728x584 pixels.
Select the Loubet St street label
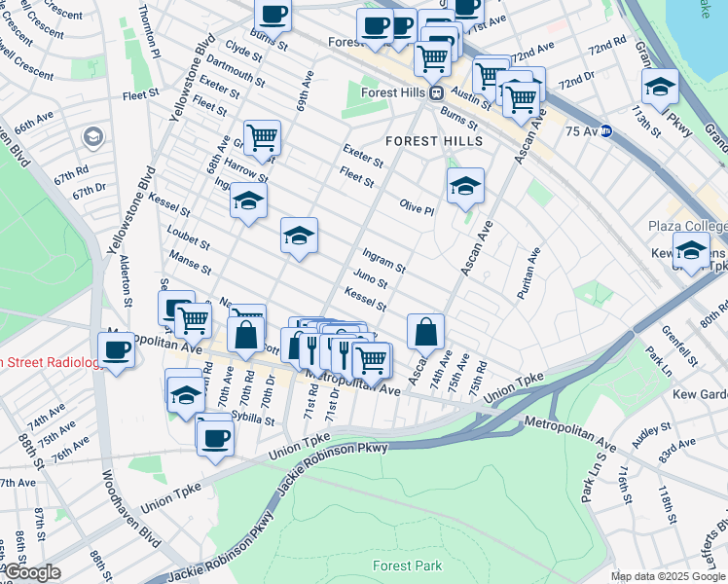[x=189, y=237]
